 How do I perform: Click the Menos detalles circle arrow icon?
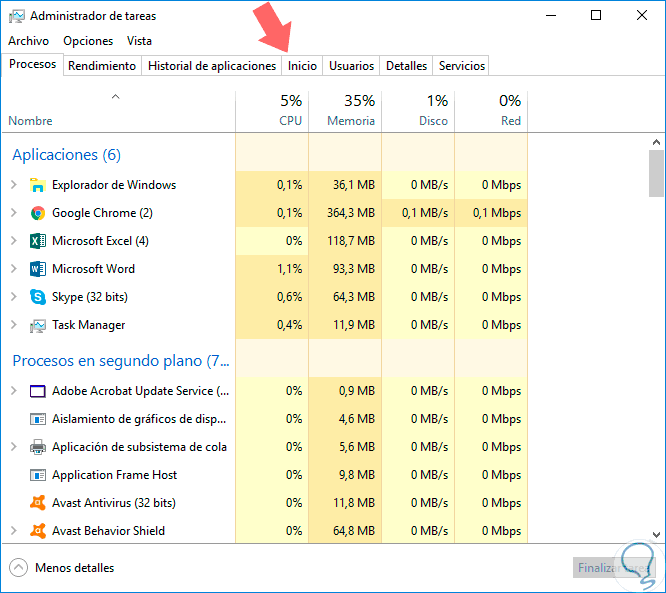coord(18,568)
